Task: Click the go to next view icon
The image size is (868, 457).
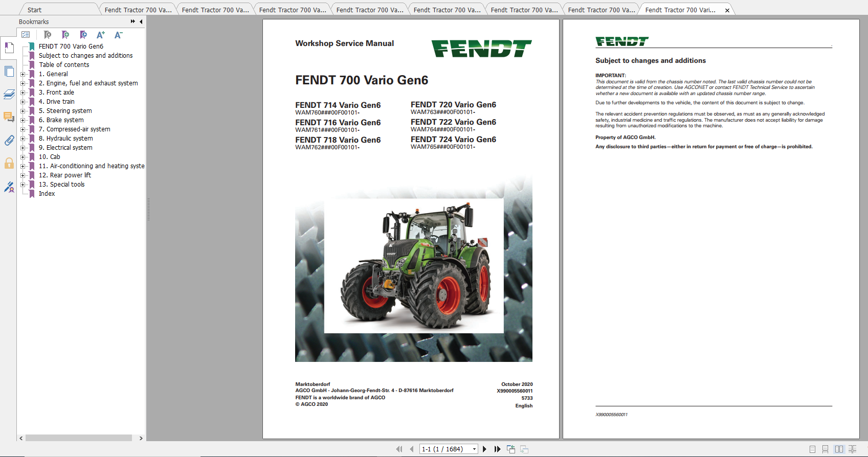Action: 524,449
